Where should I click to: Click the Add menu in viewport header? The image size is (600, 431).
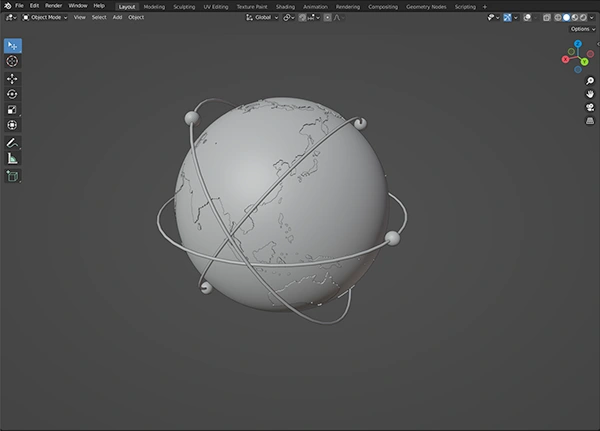(x=117, y=17)
